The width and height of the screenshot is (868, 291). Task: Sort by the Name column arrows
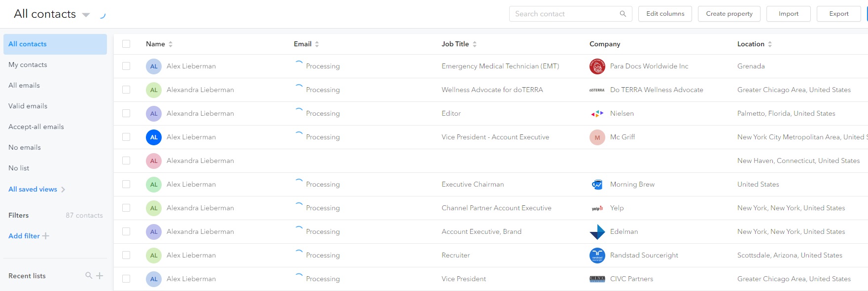171,44
